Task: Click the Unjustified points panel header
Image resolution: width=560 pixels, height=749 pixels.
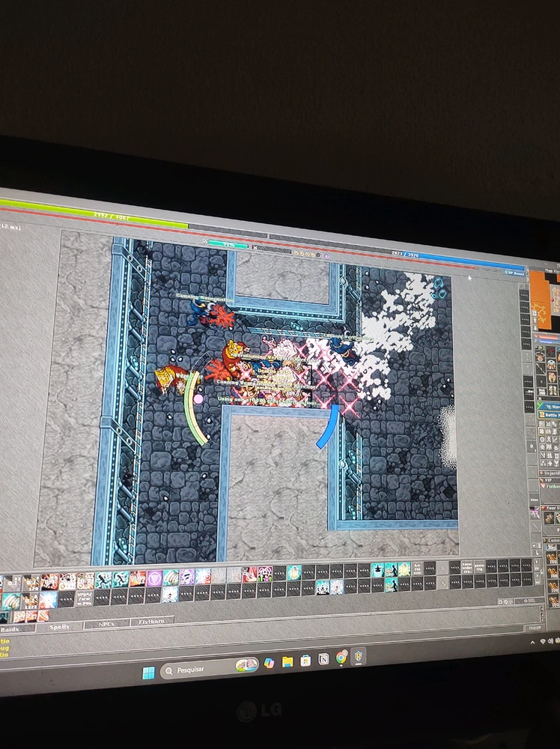Action: click(550, 473)
